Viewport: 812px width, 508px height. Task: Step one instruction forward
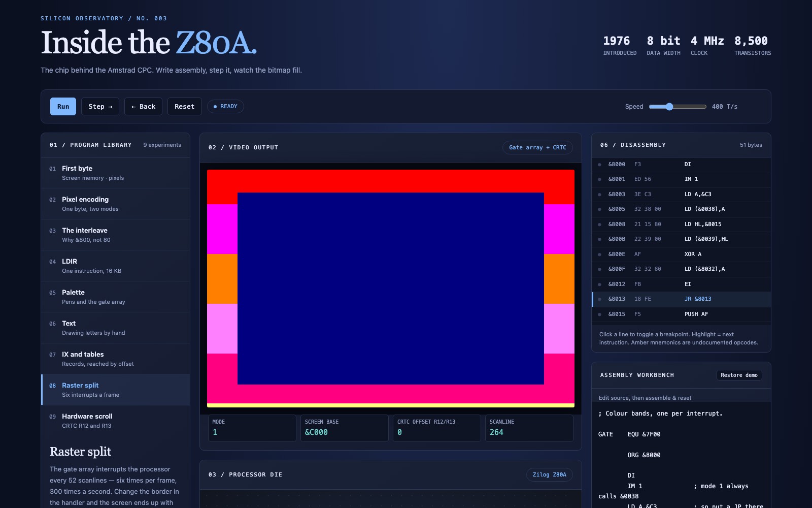click(100, 107)
